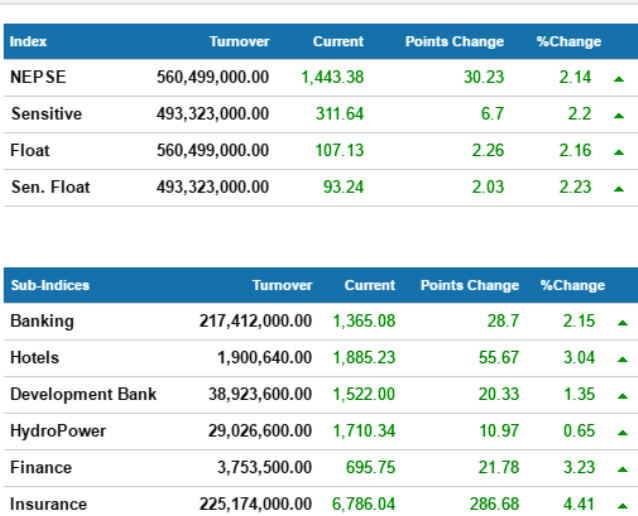The height and width of the screenshot is (516, 638).
Task: Select the HydroPower sub-index name
Action: (58, 431)
